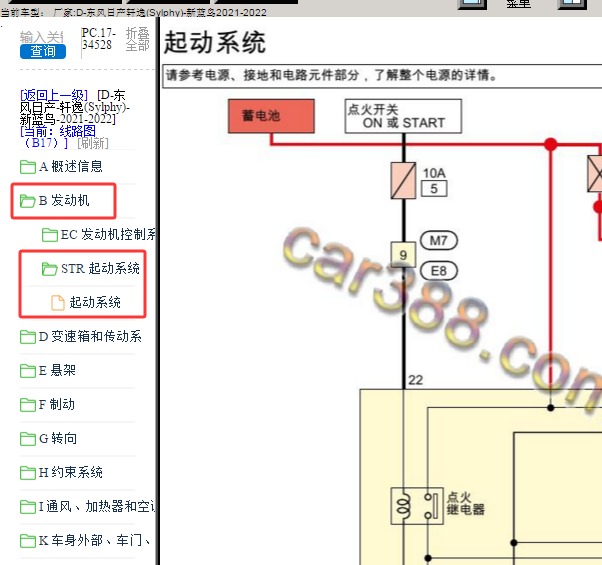
Task: Focus the keyword search input field
Action: coord(41,37)
